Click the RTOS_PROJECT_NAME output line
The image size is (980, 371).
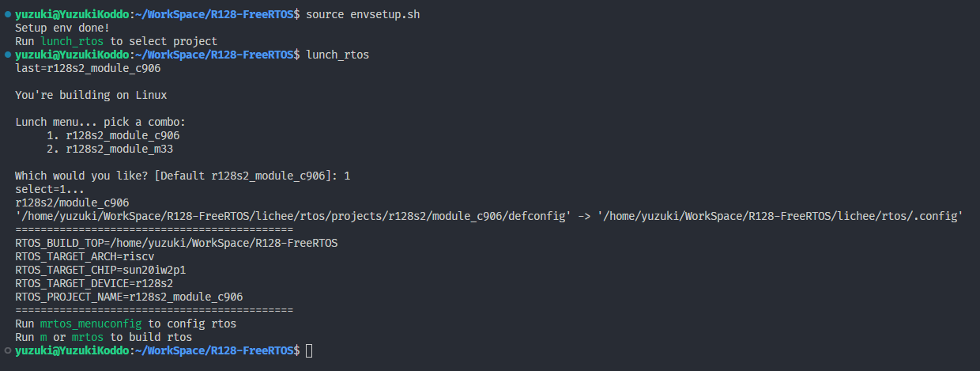pyautogui.click(x=129, y=297)
